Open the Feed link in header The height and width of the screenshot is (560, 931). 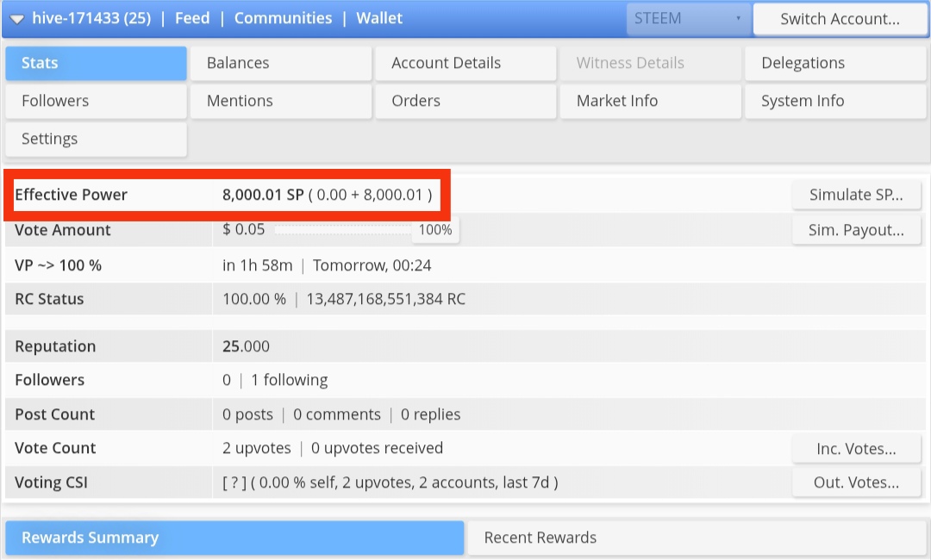[x=192, y=18]
